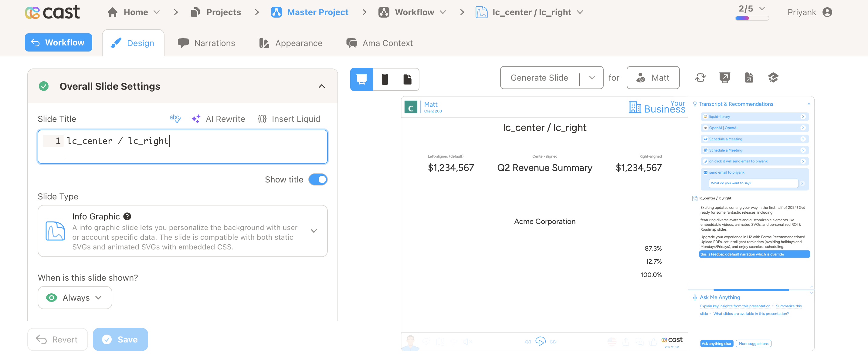Open the Generate Slide dropdown arrow
Viewport: 868px width, 354px height.
592,78
